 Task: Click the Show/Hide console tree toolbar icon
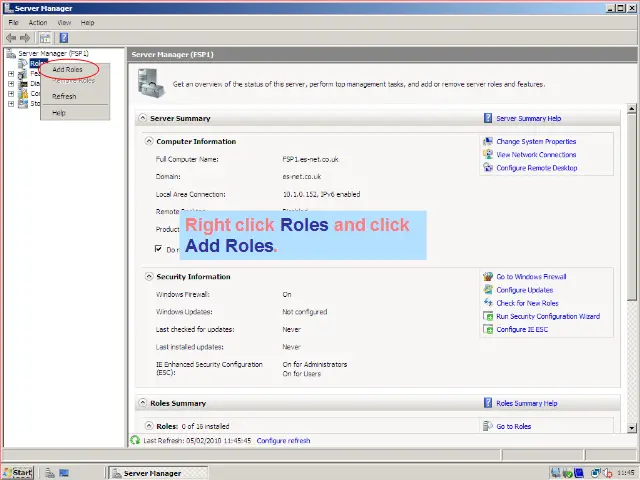(45, 38)
